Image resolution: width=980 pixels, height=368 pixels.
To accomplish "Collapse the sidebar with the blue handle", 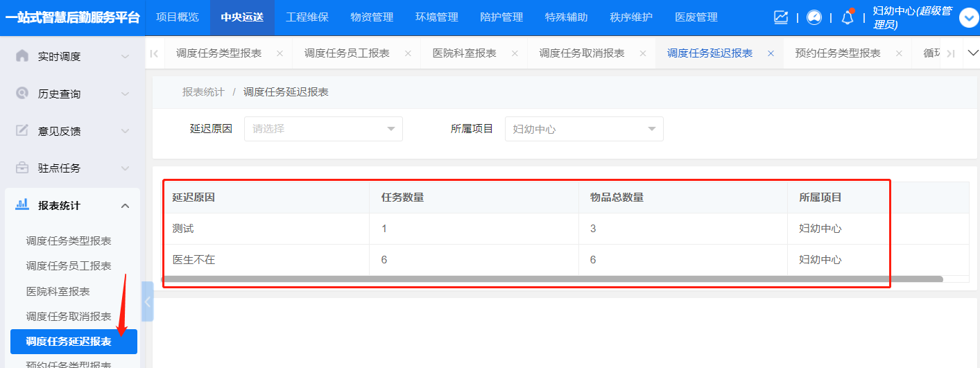I will tap(147, 301).
